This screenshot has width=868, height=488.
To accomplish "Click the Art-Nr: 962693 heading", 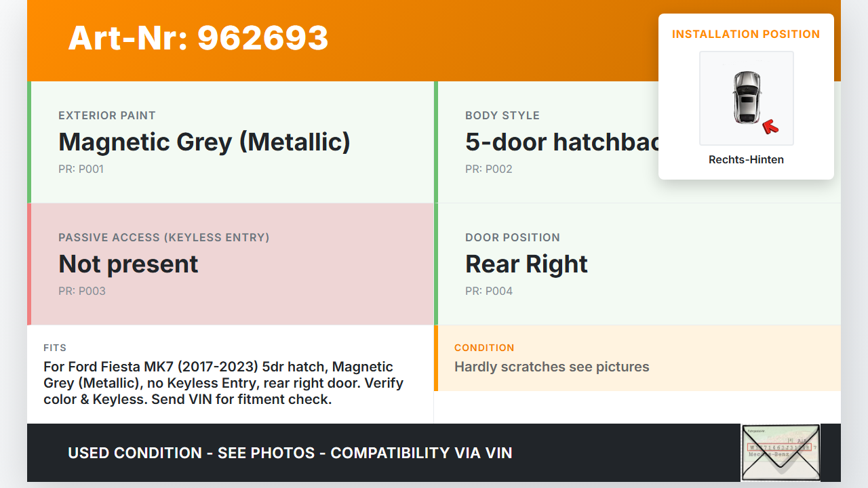I will (198, 39).
